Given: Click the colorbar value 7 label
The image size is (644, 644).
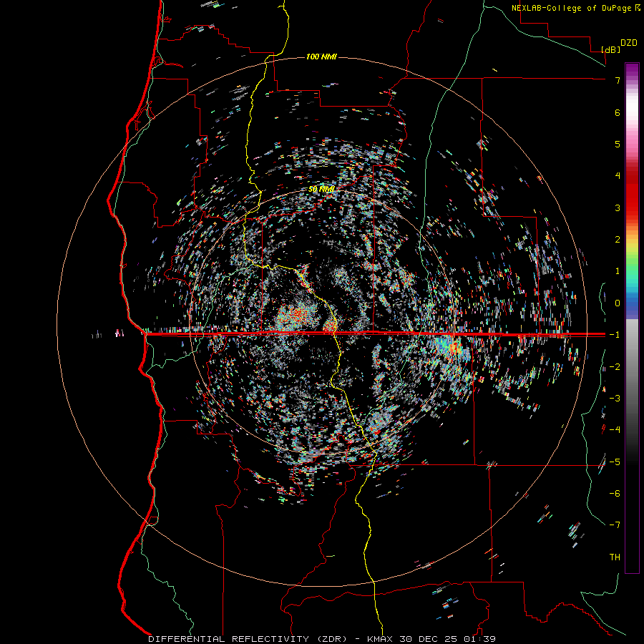Looking at the screenshot, I should [618, 80].
